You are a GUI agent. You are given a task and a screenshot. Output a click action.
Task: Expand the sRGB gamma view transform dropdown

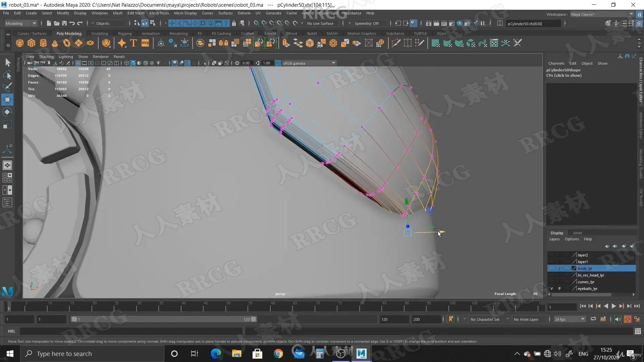click(x=333, y=63)
